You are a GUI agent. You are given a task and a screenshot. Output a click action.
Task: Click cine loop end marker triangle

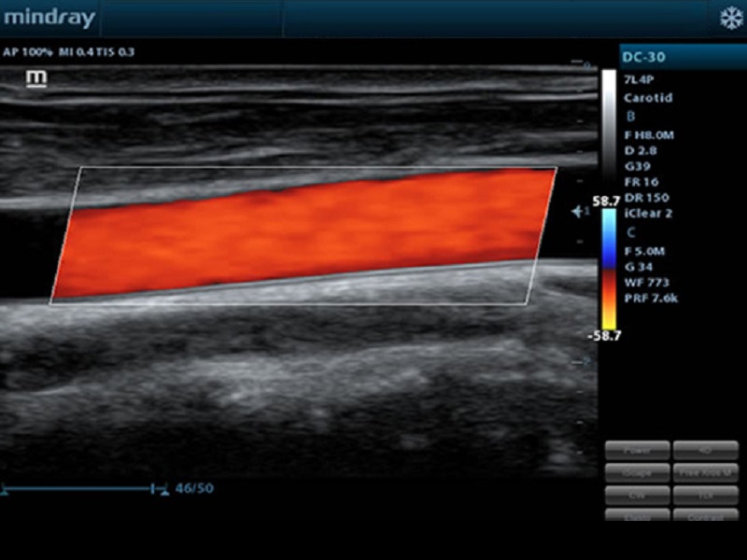[x=165, y=489]
